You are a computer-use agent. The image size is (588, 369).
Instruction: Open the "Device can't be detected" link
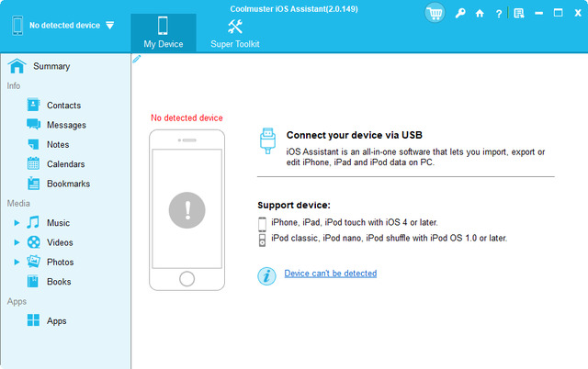coord(330,274)
